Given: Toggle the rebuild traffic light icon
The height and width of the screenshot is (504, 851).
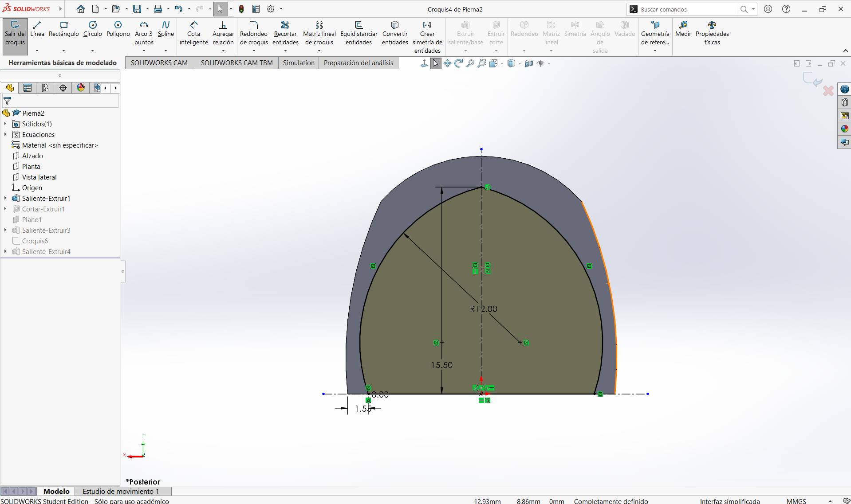Looking at the screenshot, I should [241, 9].
